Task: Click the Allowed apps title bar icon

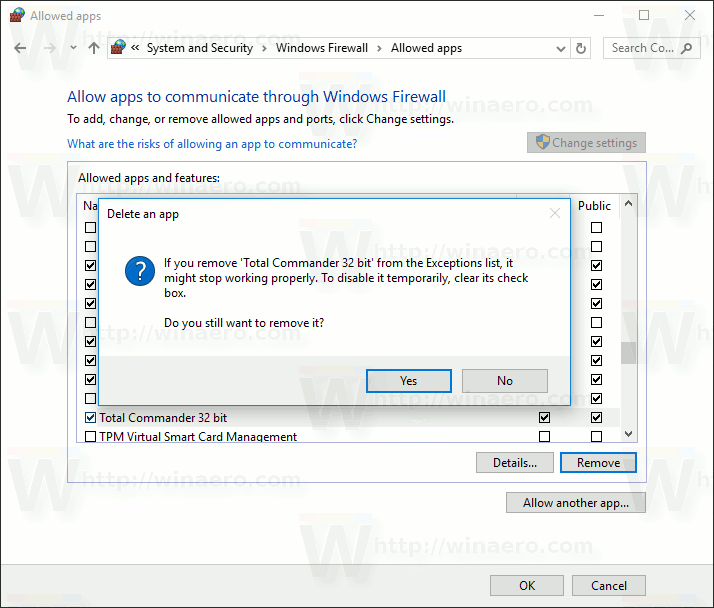Action: click(x=17, y=15)
